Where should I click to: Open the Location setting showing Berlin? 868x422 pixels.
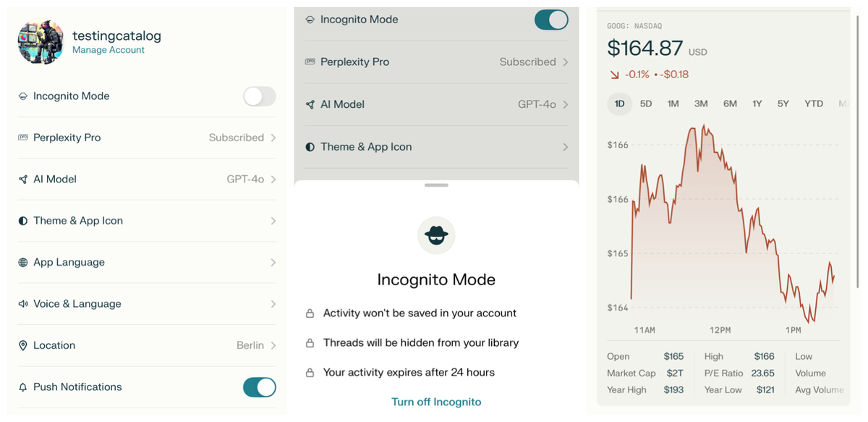coord(145,345)
